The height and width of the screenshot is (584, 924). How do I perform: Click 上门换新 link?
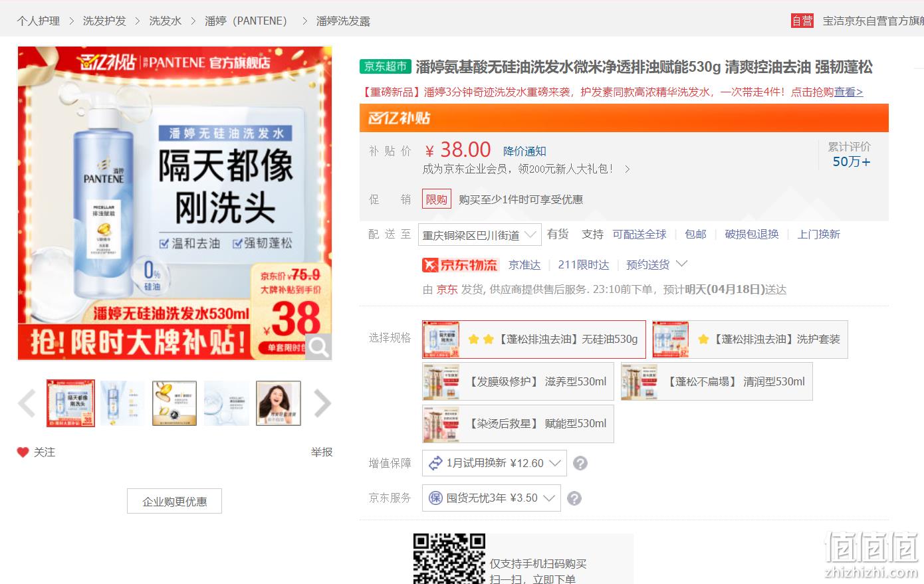[x=819, y=235]
